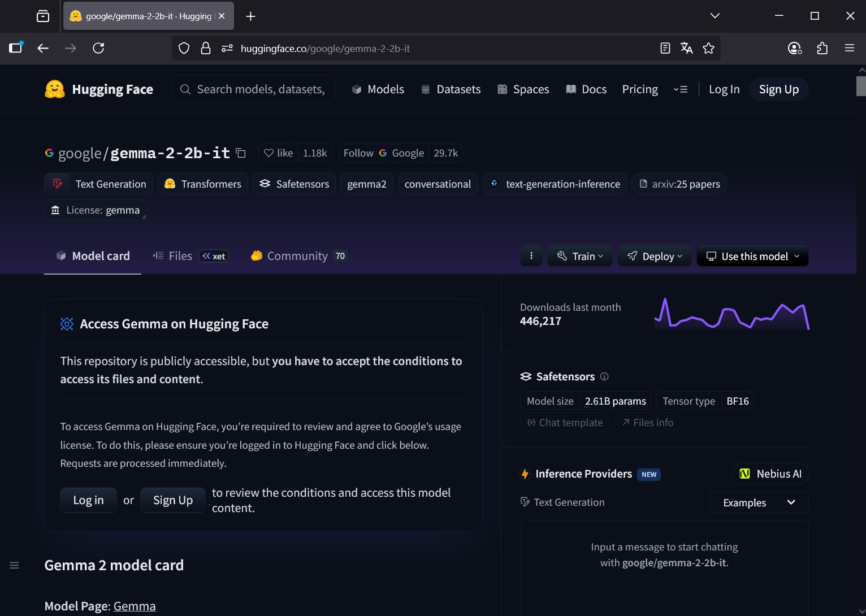
Task: Click the search models, datasets input
Action: 254,89
